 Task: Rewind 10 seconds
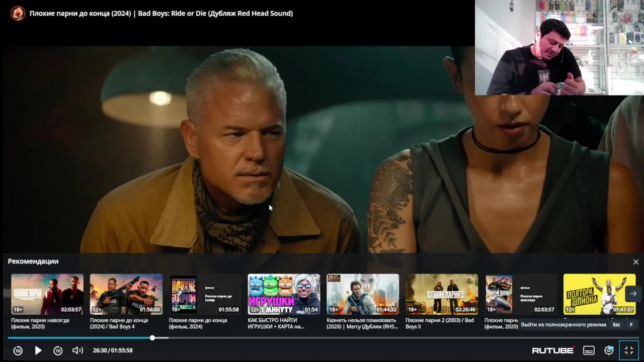tap(18, 350)
